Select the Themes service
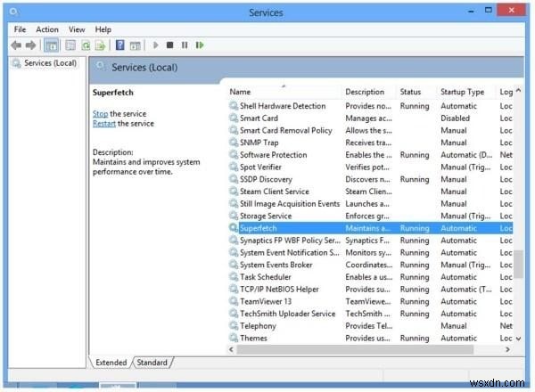 pyautogui.click(x=371, y=339)
